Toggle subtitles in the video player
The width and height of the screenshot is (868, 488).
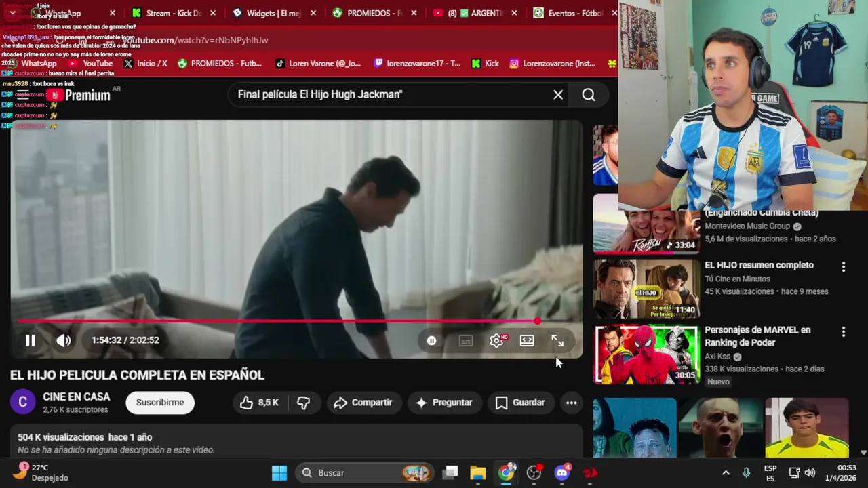click(466, 341)
